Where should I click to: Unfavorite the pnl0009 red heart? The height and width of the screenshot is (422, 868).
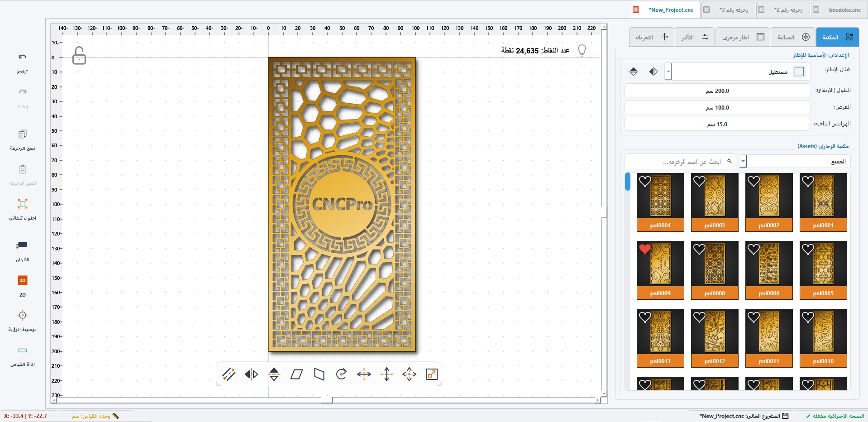click(645, 249)
